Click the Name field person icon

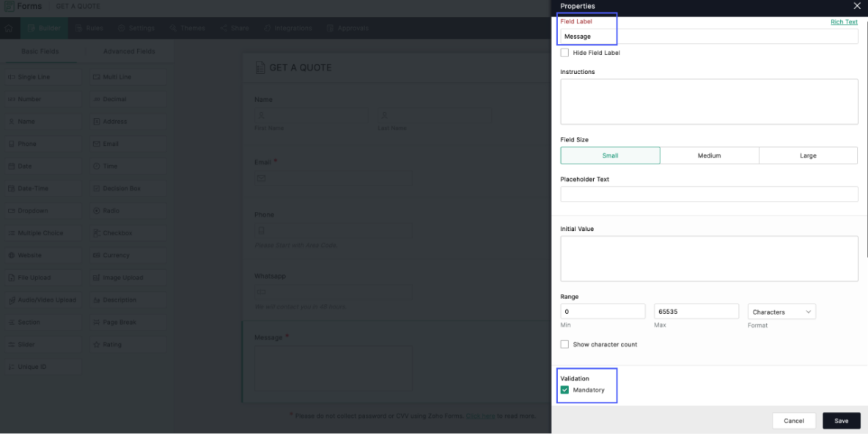(x=11, y=122)
